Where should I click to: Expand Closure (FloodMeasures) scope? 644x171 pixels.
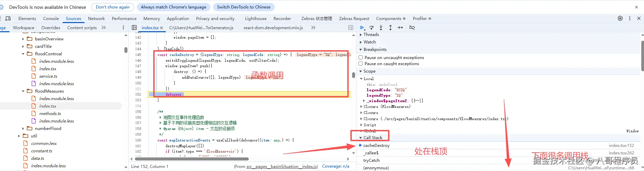pos(362,107)
